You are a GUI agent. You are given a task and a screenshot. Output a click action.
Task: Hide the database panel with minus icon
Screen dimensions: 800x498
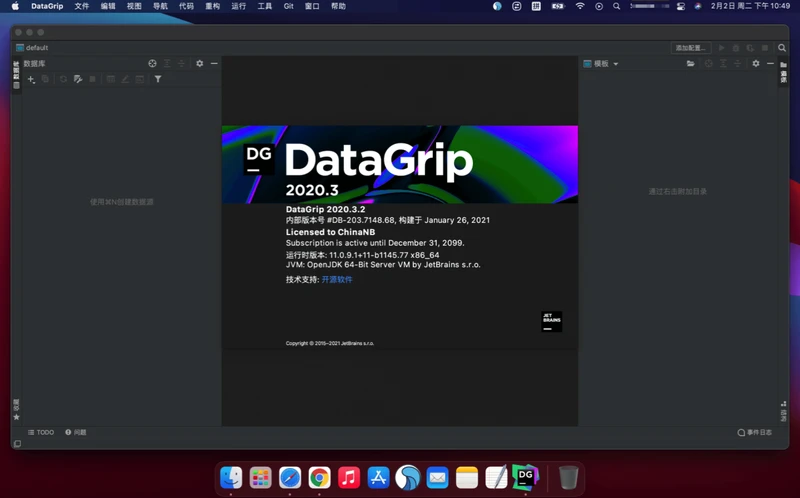pyautogui.click(x=214, y=63)
